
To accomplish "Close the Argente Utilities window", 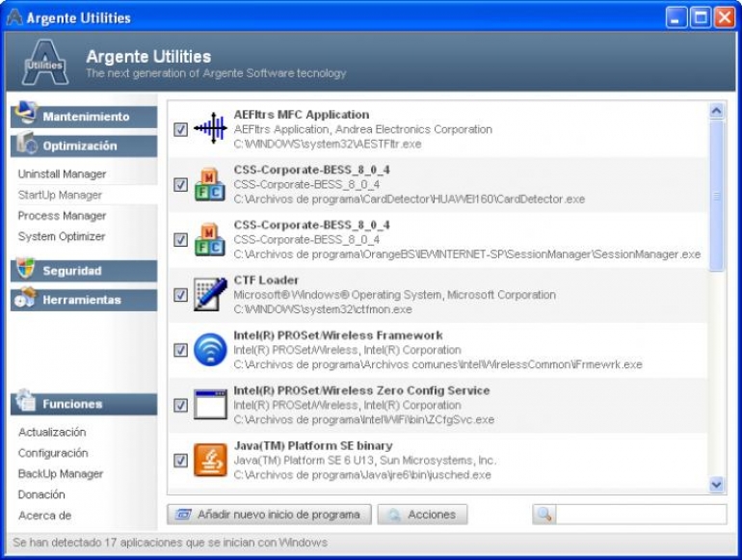I will (x=725, y=18).
